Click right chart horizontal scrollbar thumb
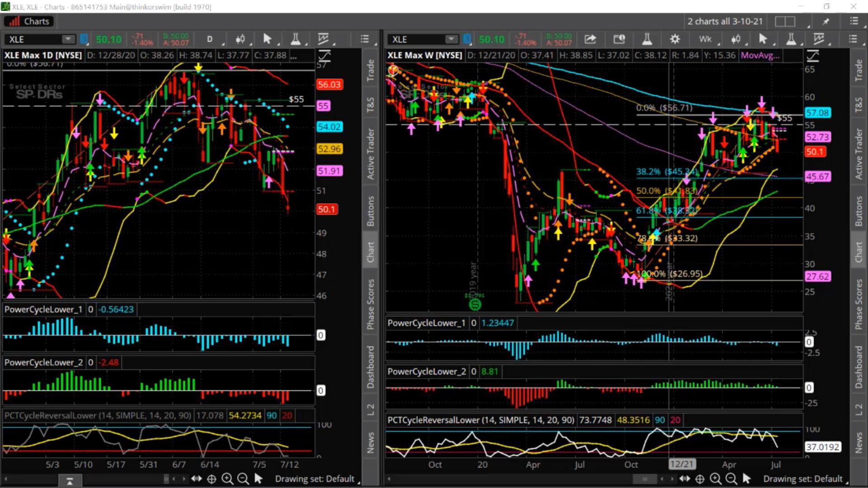Image resolution: width=868 pixels, height=488 pixels. click(644, 479)
